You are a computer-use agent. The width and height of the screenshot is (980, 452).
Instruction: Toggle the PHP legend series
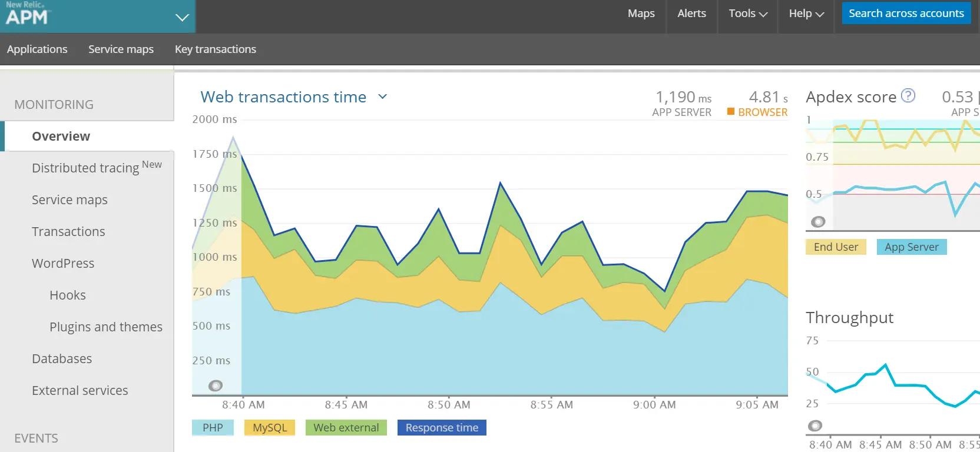213,428
